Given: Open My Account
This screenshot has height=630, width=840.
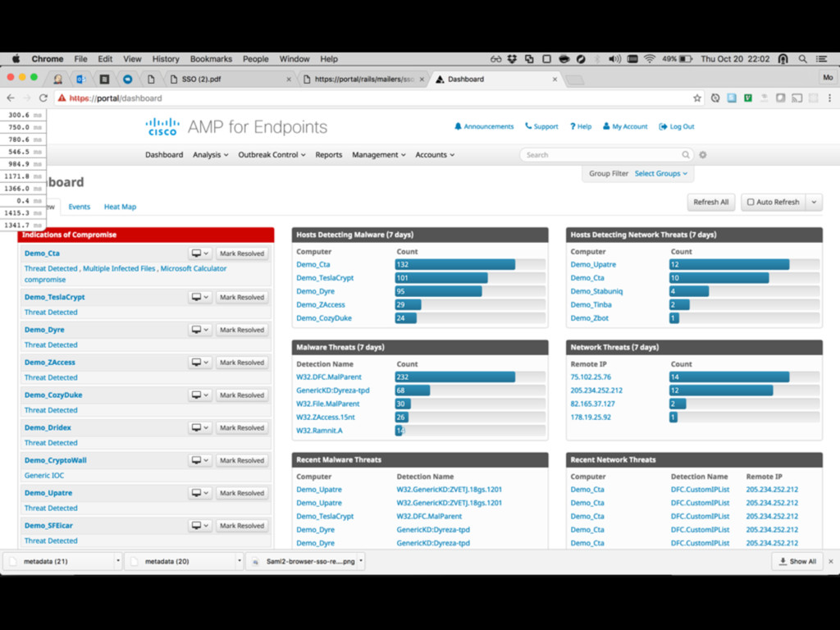Looking at the screenshot, I should tap(625, 126).
